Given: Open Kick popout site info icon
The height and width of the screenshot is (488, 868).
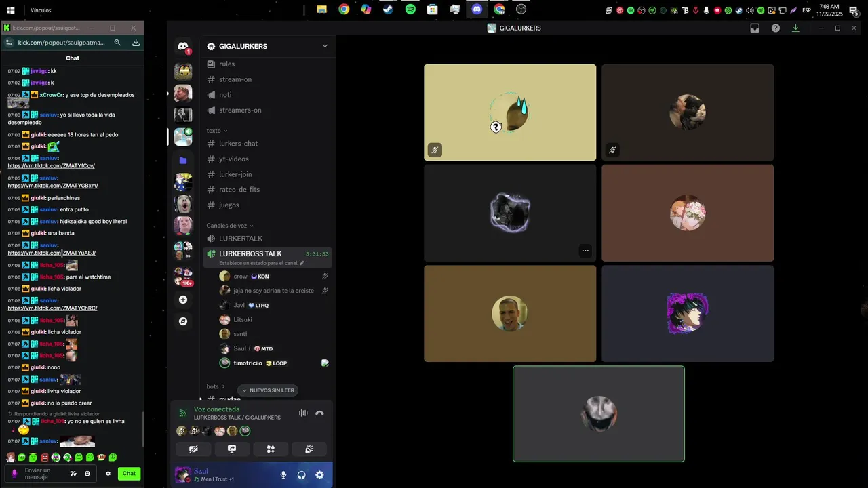Looking at the screenshot, I should coord(8,43).
